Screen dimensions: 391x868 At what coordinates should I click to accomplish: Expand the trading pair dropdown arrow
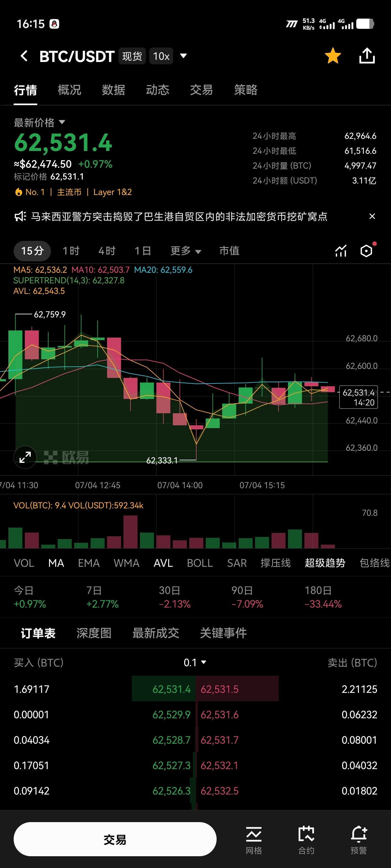tap(183, 56)
